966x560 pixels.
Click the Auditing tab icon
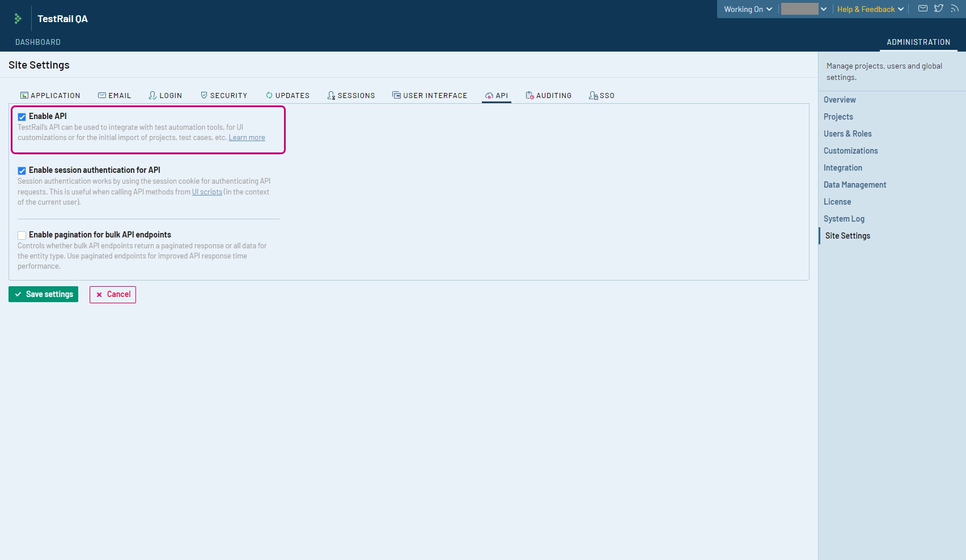(529, 95)
